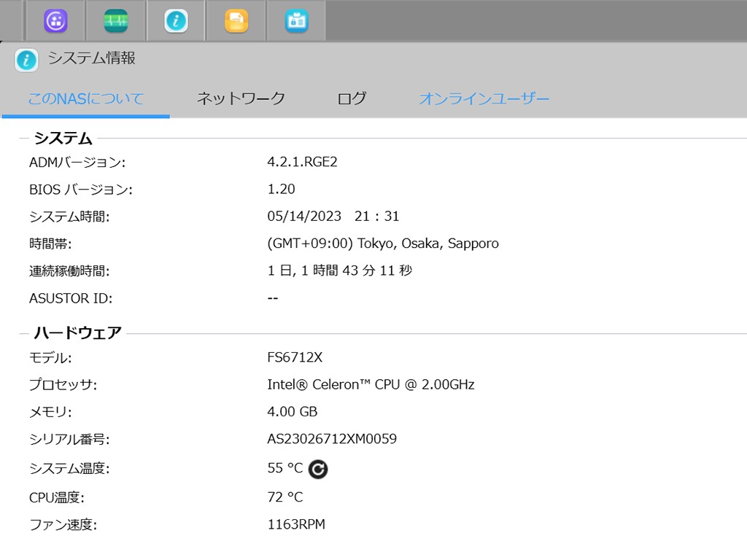Click the ADM version value 4.2.1.RGE2
Viewport: 747px width, 560px height.
302,162
